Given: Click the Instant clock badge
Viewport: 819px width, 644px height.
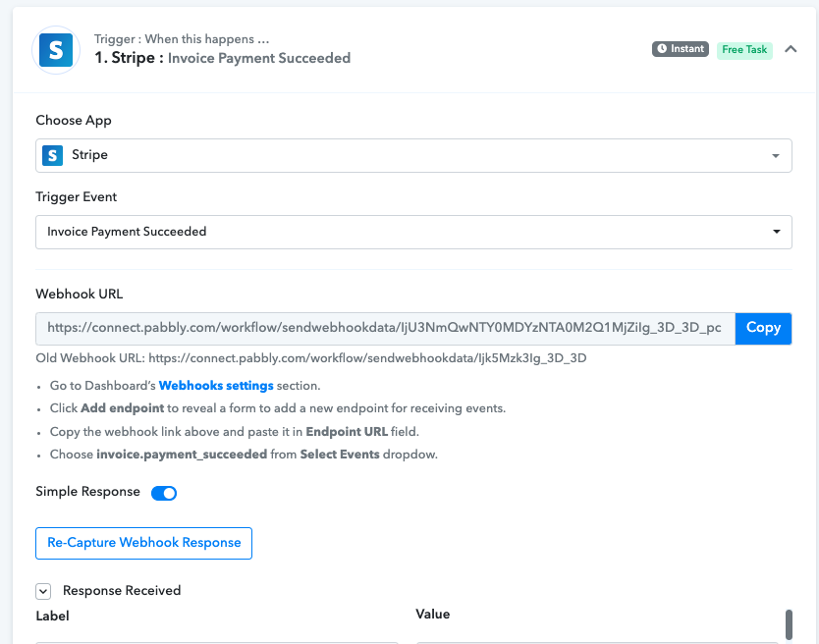Looking at the screenshot, I should pos(681,48).
